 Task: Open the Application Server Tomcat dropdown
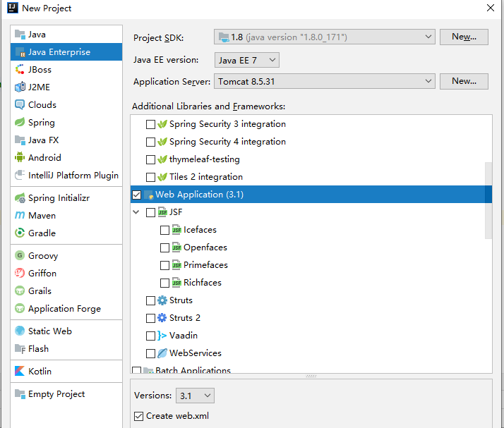[324, 81]
